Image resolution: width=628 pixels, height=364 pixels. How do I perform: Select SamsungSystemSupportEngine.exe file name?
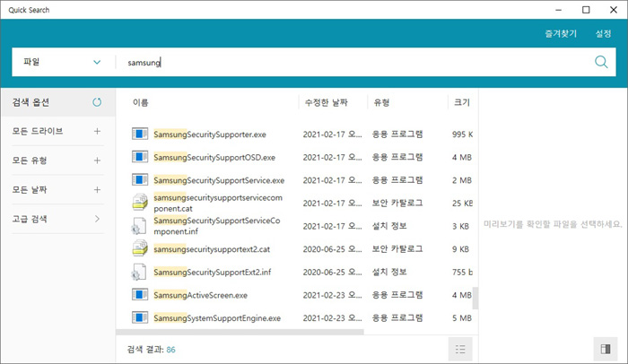(x=217, y=318)
